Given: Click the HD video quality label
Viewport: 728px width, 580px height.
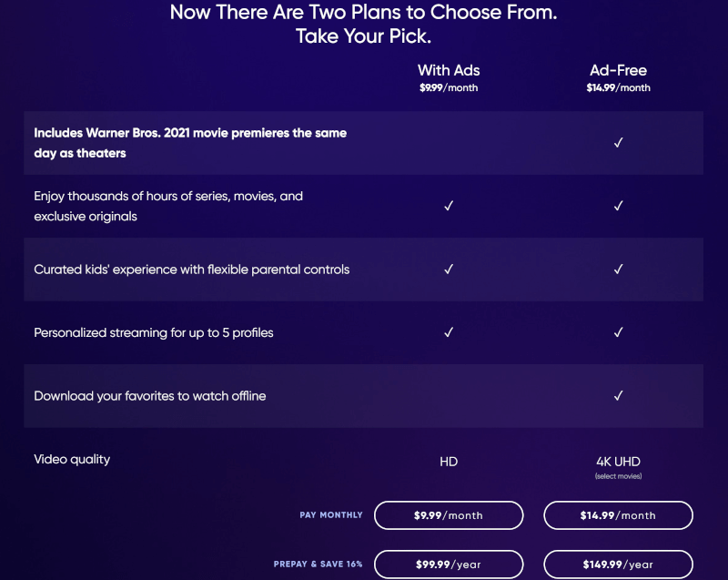Looking at the screenshot, I should [x=449, y=462].
